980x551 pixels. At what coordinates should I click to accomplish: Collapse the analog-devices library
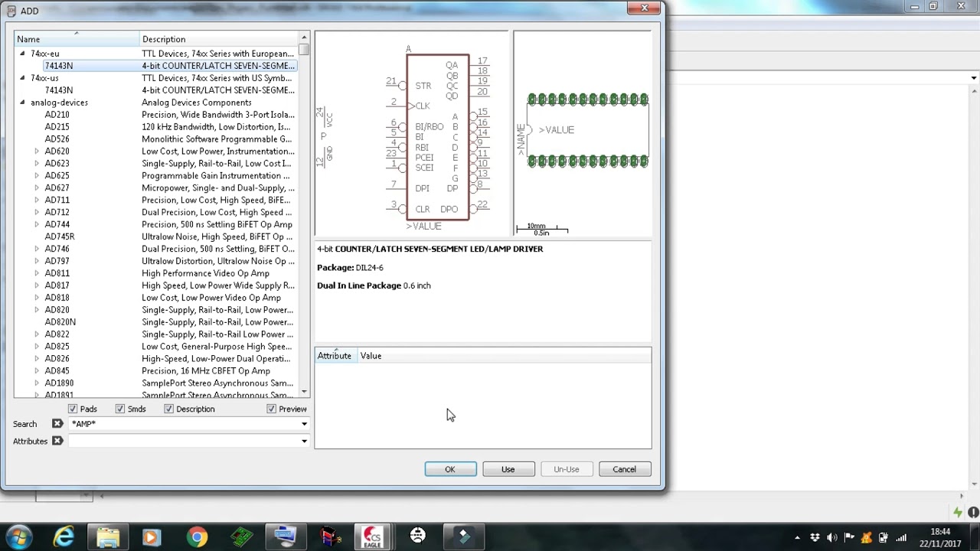click(22, 103)
